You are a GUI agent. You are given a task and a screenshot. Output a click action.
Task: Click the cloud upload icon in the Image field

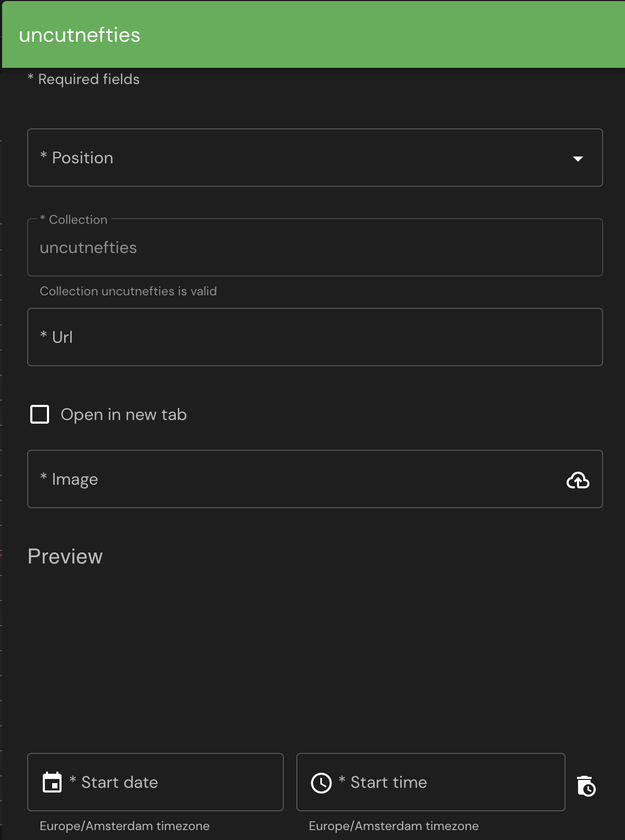click(578, 480)
